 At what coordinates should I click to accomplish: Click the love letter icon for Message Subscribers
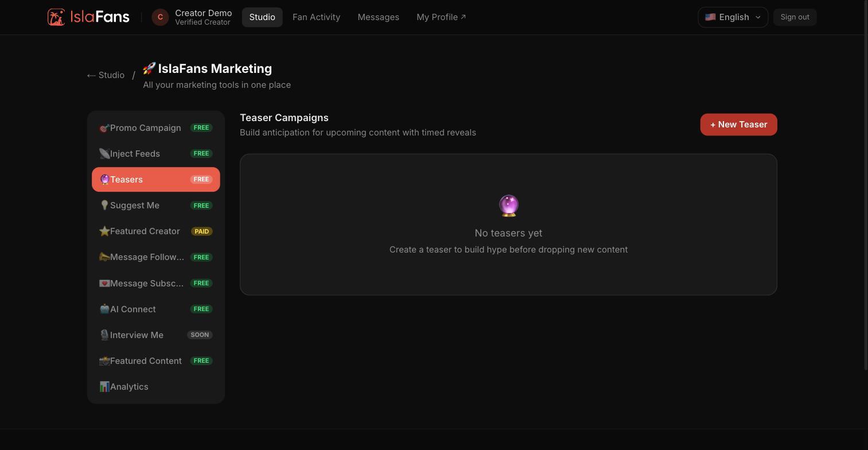104,284
